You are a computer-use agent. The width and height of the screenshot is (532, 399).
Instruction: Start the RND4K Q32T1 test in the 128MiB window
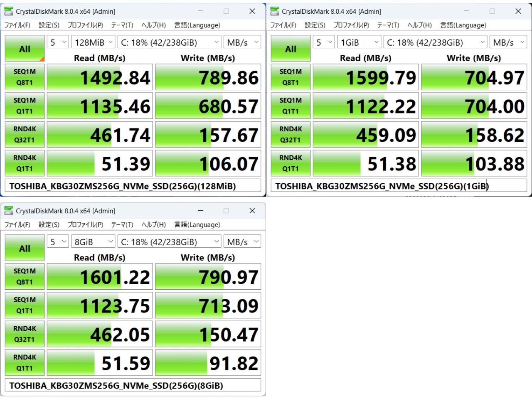[25, 134]
